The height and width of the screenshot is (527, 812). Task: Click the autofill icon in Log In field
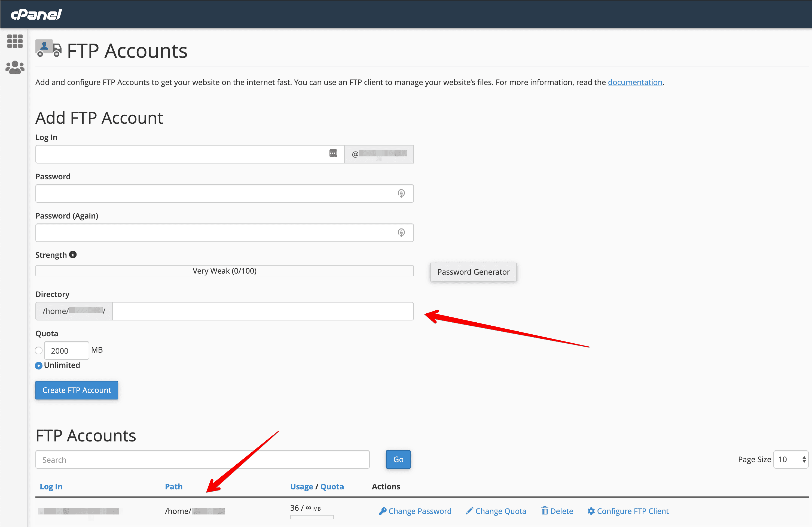[333, 153]
